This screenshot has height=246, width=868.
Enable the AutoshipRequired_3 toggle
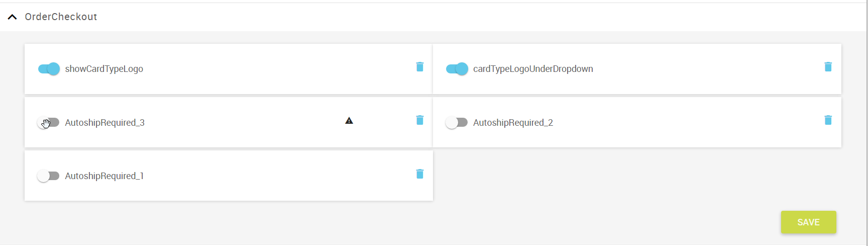click(x=49, y=122)
